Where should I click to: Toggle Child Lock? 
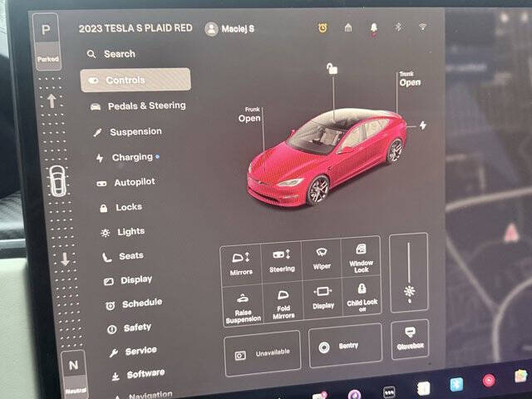click(362, 297)
